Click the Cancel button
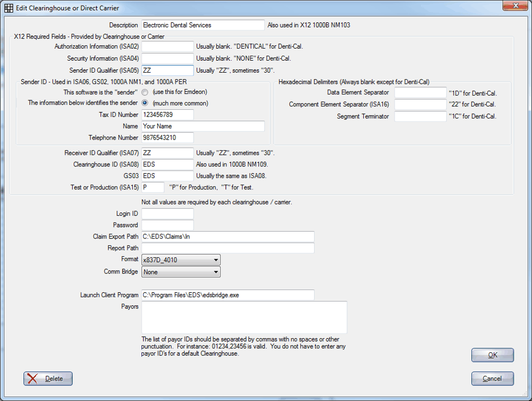 (x=493, y=378)
